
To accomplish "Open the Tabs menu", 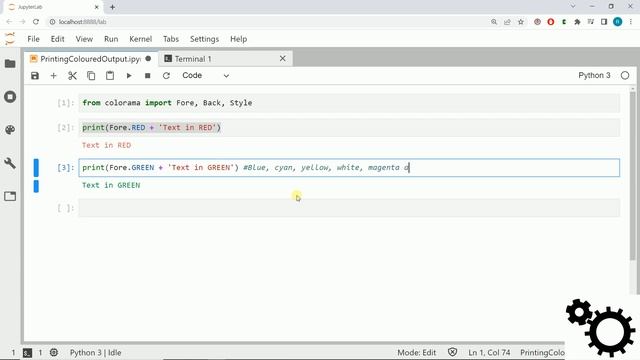I will coord(171,39).
